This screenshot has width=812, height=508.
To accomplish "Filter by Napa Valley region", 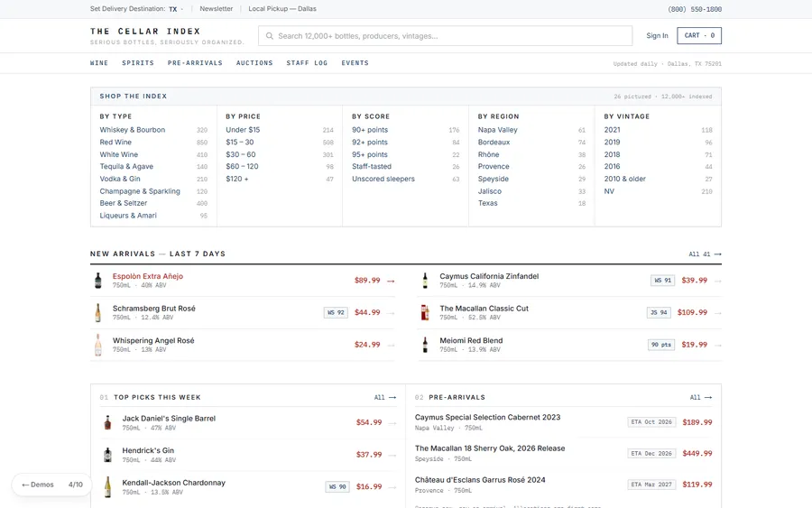I will [x=498, y=130].
